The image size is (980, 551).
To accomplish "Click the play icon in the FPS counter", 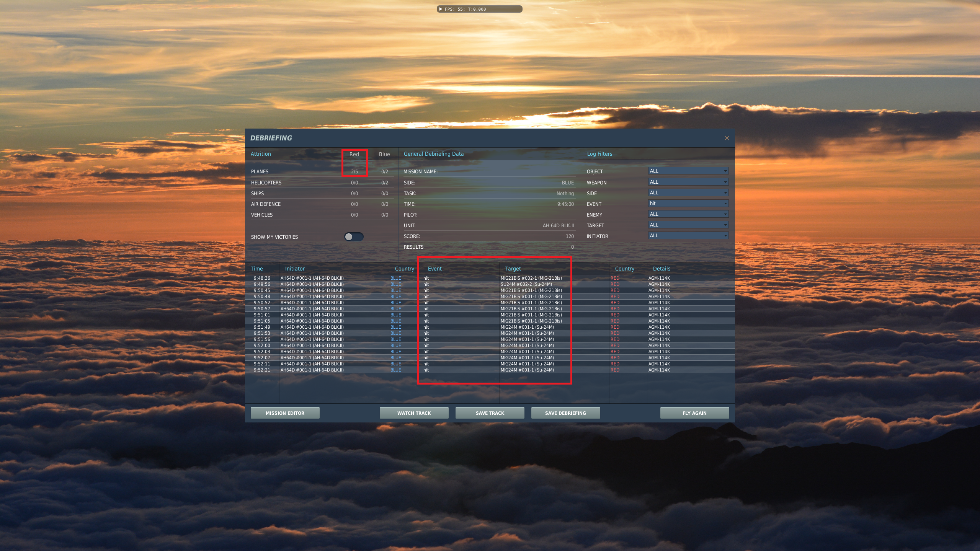I will point(441,9).
